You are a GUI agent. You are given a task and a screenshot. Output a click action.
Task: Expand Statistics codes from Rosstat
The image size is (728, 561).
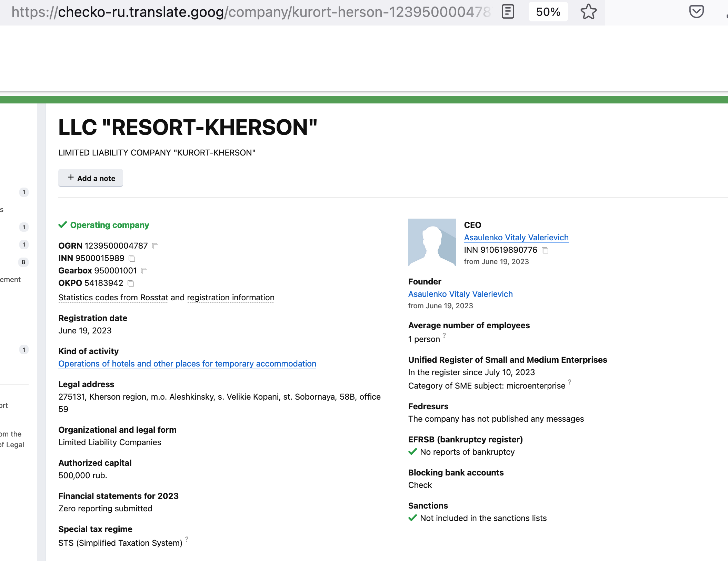[x=113, y=298]
